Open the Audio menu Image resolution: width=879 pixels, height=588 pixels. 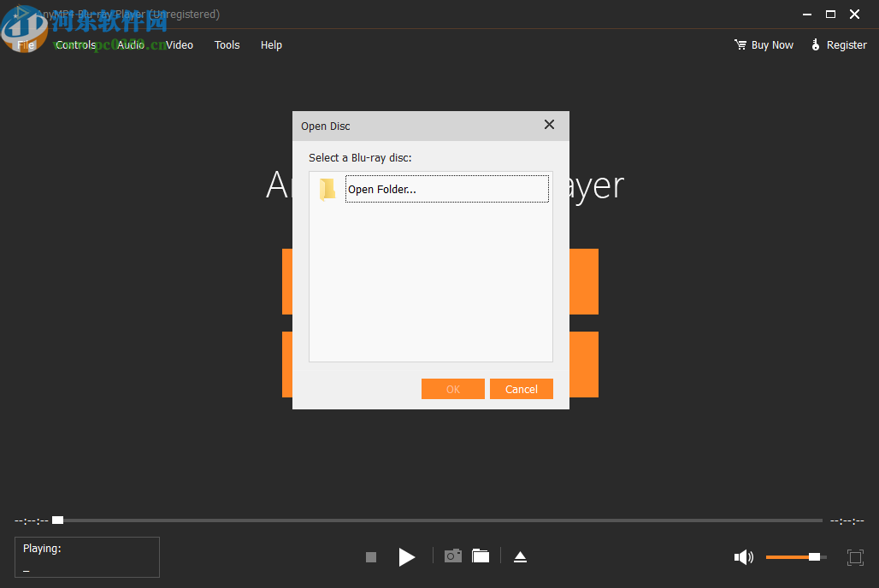(131, 44)
